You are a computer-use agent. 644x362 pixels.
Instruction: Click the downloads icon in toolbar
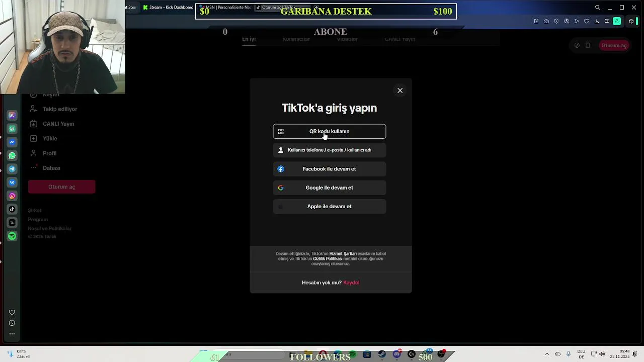pos(597,21)
